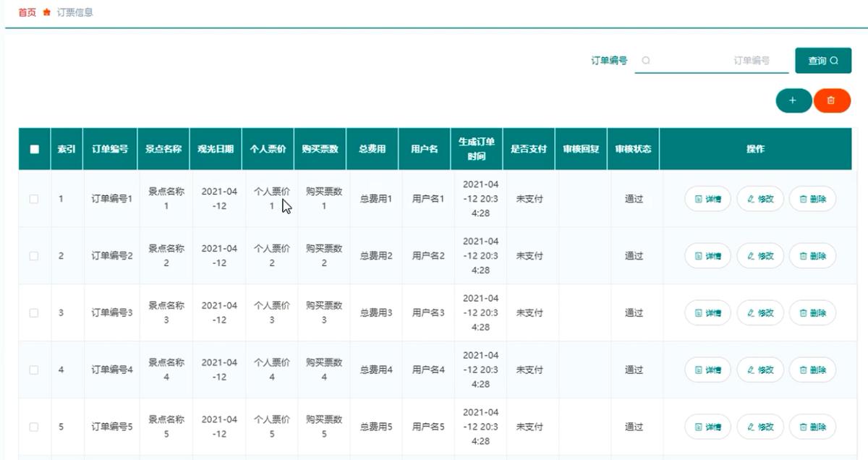Image resolution: width=868 pixels, height=460 pixels.
Task: Click the 详情 document icon in row 1
Action: click(699, 198)
